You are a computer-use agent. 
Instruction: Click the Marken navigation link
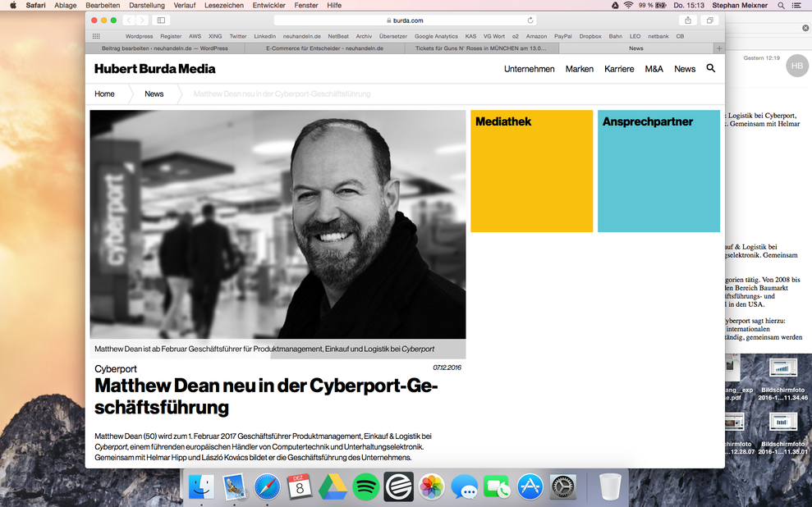580,69
